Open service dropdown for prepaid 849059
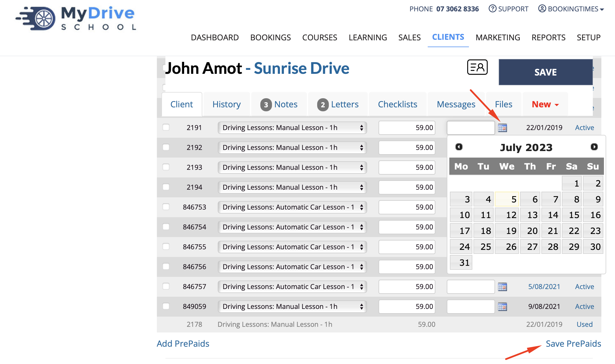The image size is (615, 364). (292, 307)
